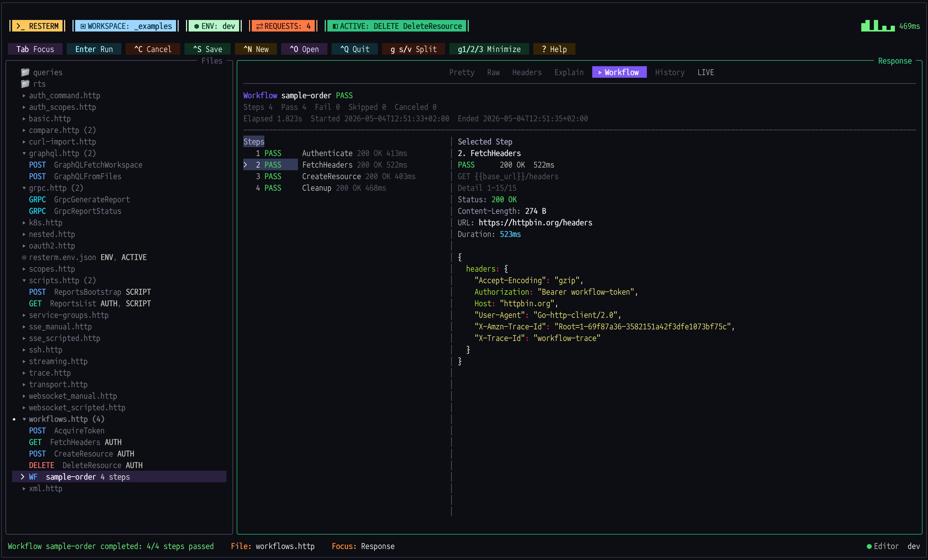The height and width of the screenshot is (560, 928).
Task: Click the WORKSPACE _examples badge
Action: click(126, 26)
